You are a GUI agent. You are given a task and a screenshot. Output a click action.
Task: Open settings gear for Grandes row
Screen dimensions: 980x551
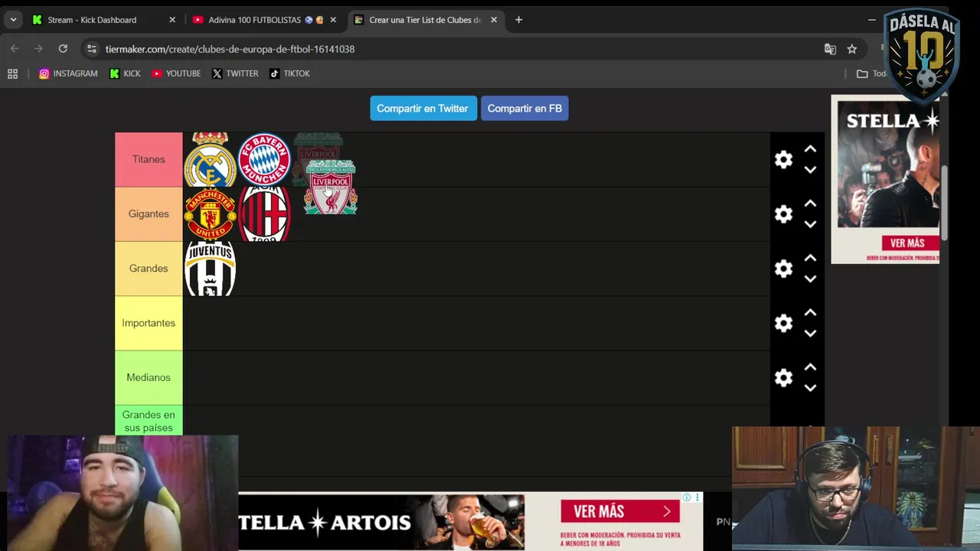[x=783, y=269]
